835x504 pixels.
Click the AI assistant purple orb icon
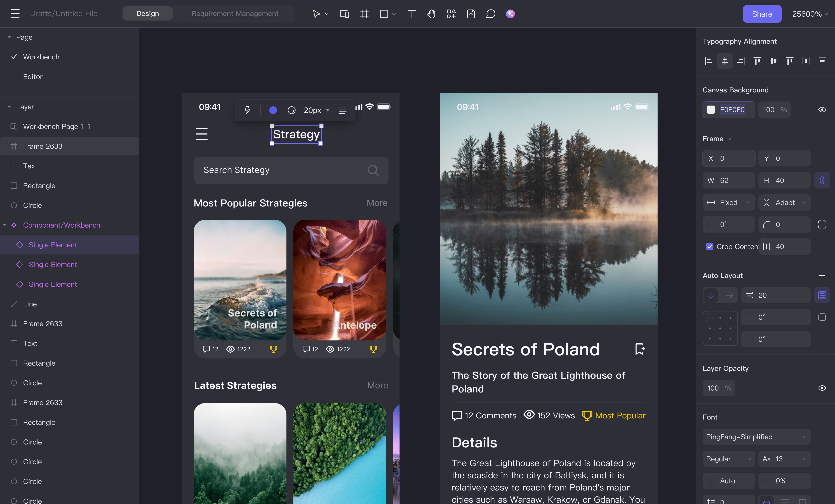coord(510,14)
